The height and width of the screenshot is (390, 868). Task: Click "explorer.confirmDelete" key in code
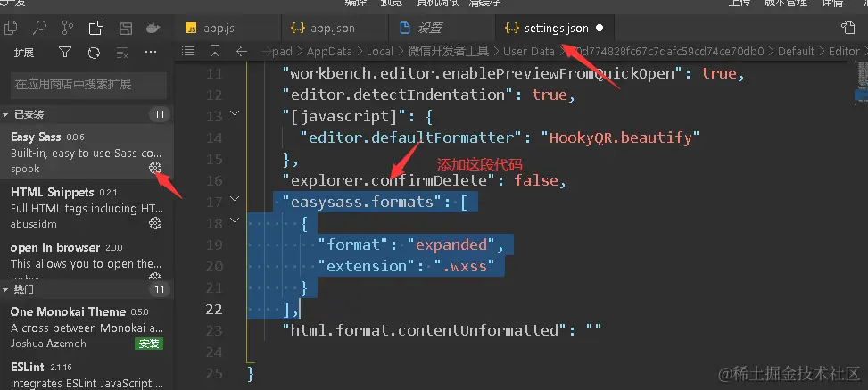[x=389, y=180]
